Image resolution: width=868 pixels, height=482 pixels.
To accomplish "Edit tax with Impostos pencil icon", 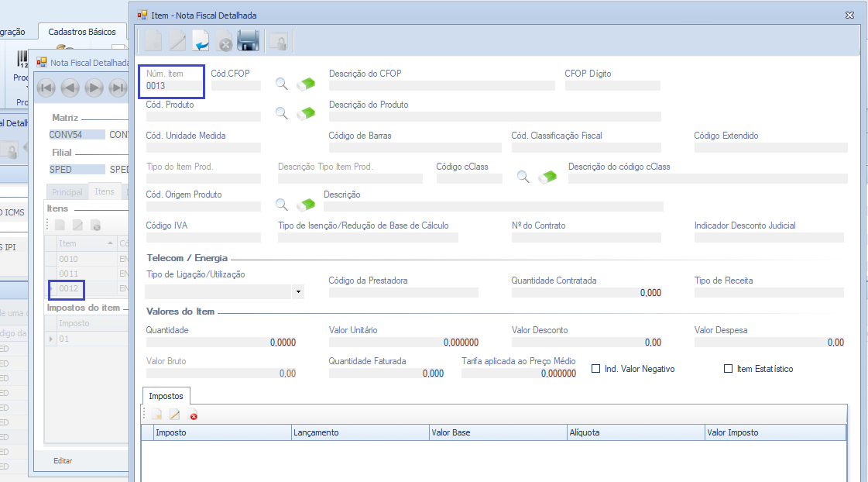I will (174, 415).
